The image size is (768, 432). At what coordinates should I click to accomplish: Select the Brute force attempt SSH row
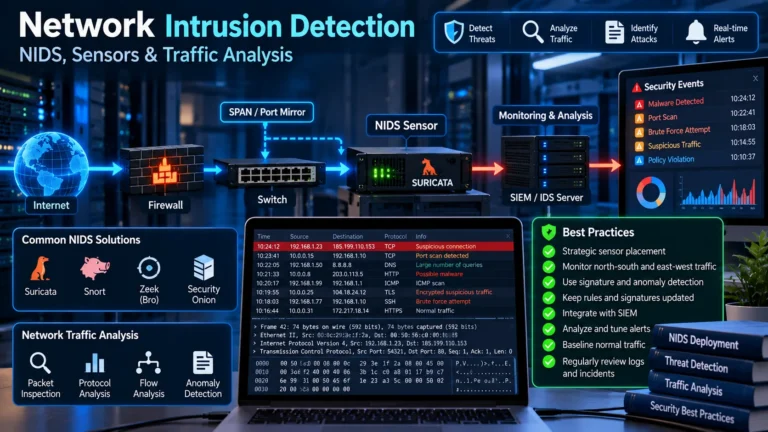(x=383, y=302)
